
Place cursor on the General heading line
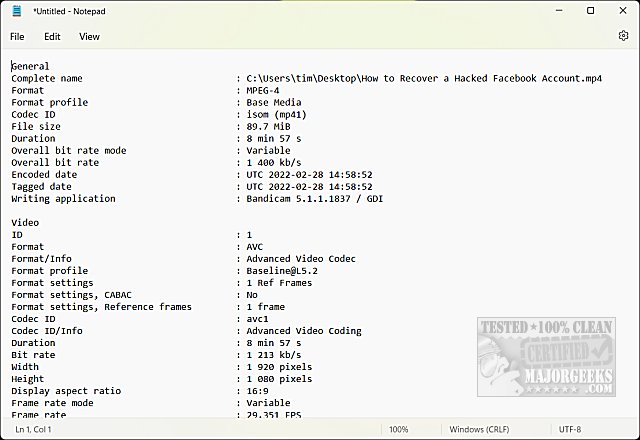[x=31, y=66]
